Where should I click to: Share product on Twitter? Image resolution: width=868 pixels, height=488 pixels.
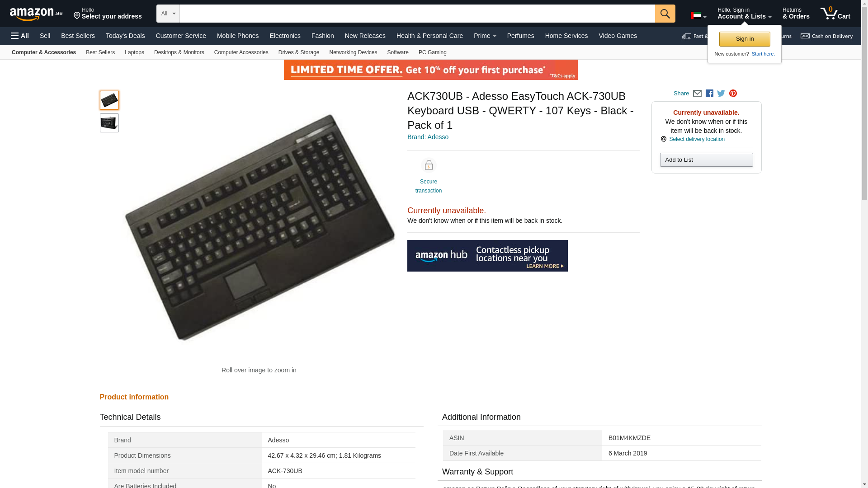click(721, 94)
